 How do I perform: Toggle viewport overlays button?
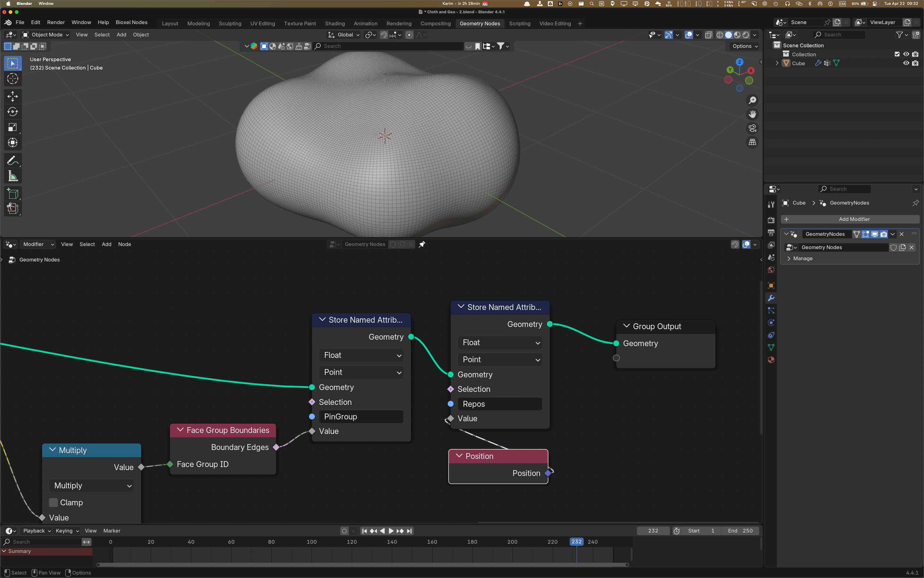(x=689, y=35)
